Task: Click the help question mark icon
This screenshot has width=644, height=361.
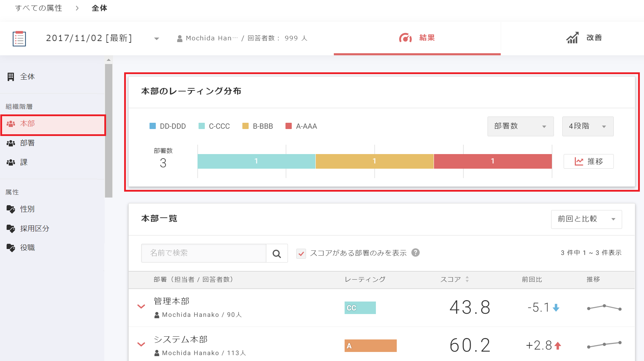Action: pos(415,252)
